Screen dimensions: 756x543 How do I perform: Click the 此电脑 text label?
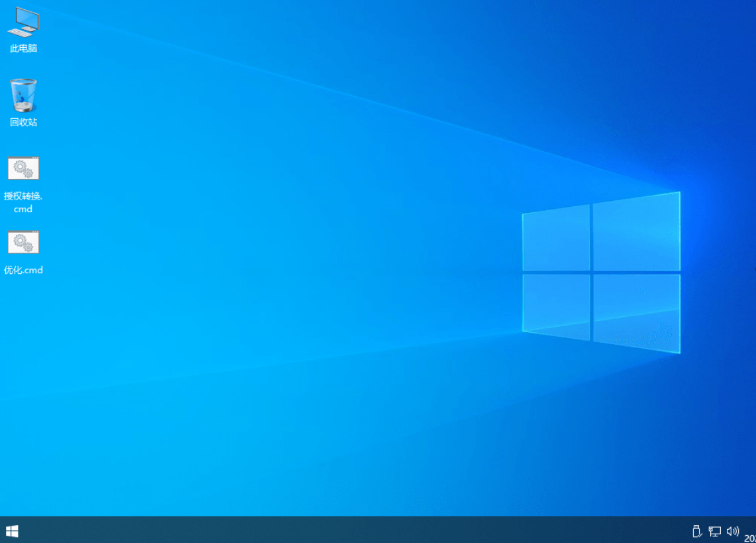click(23, 48)
